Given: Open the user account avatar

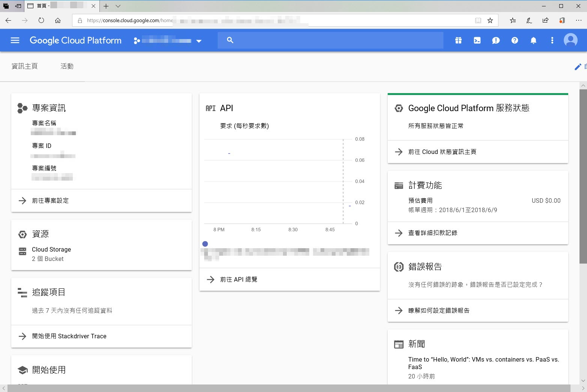Looking at the screenshot, I should click(570, 40).
